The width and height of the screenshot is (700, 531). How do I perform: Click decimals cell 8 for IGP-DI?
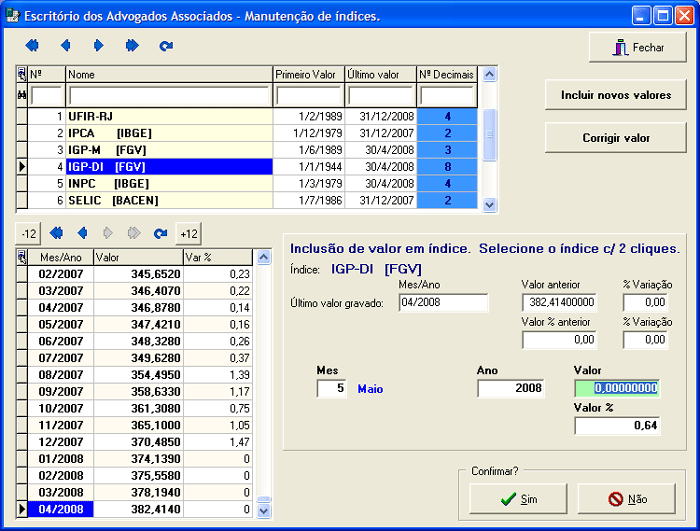(447, 167)
